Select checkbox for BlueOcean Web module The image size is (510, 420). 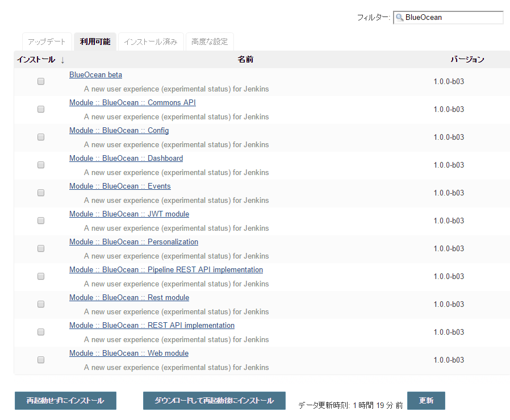[40, 359]
